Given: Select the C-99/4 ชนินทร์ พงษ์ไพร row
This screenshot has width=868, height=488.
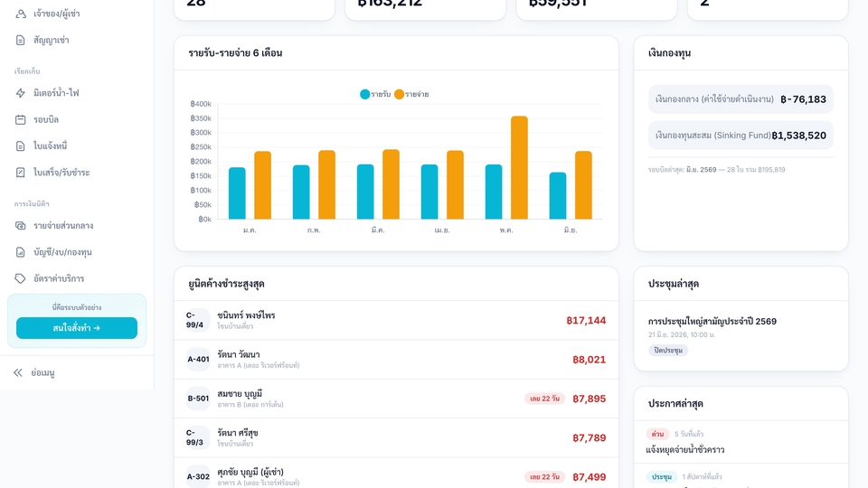Looking at the screenshot, I should tap(396, 321).
